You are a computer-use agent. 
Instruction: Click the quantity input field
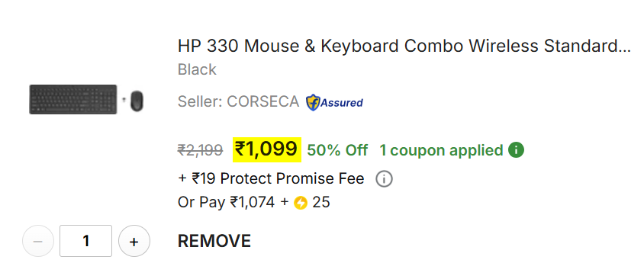point(85,241)
